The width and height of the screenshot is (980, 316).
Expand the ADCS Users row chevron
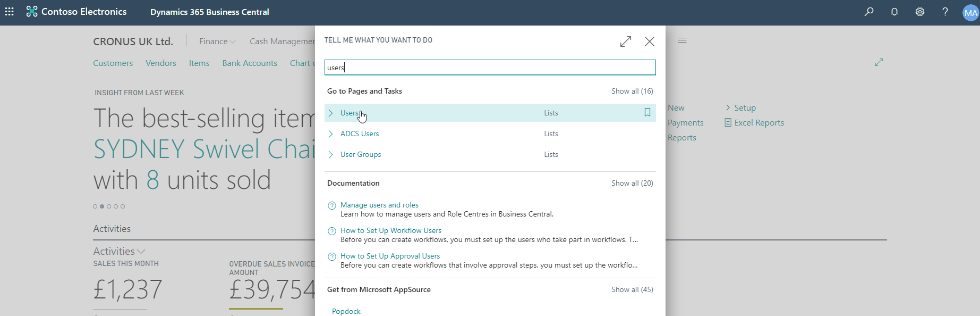coord(331,134)
